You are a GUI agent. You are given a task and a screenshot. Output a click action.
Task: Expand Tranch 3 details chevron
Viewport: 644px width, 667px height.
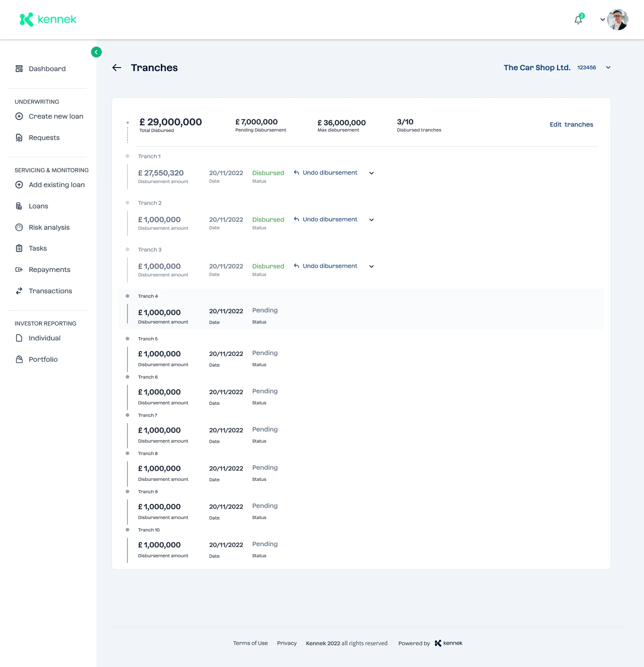372,267
